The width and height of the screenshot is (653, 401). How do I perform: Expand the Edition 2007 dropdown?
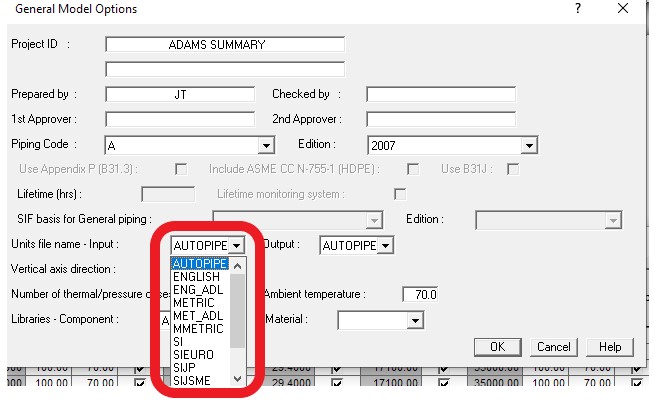[x=529, y=146]
